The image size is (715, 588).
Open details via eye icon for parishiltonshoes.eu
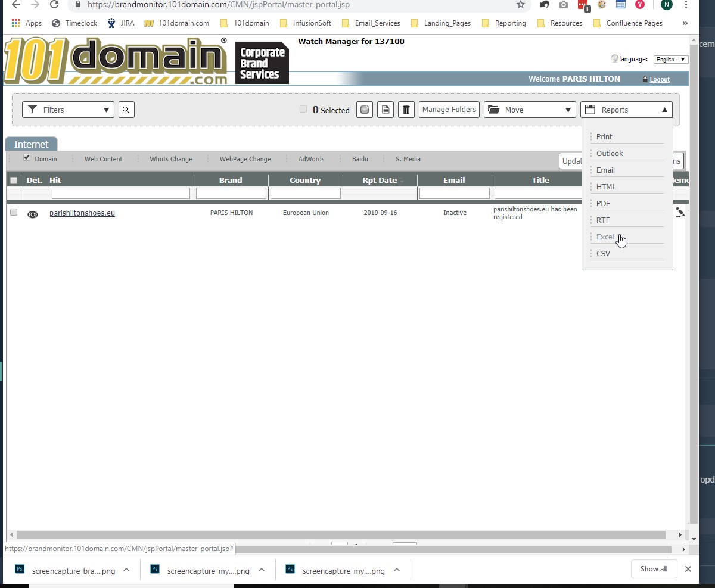33,214
